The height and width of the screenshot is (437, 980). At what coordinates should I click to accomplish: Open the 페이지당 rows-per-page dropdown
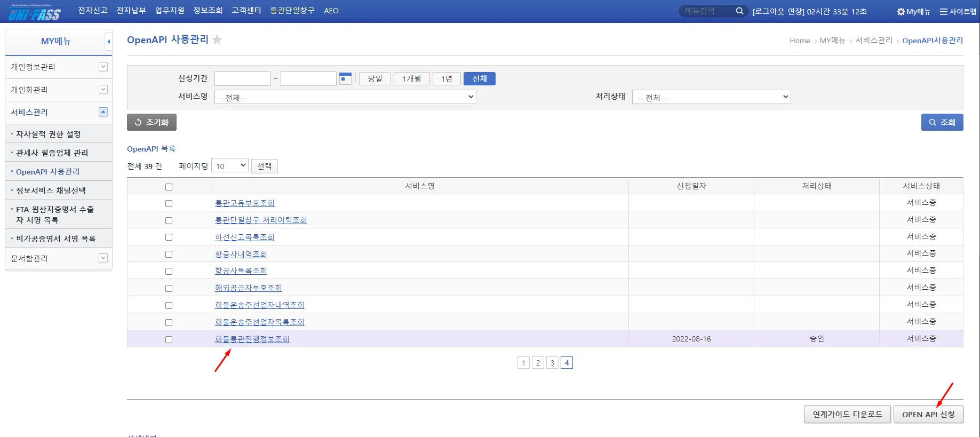click(x=230, y=166)
